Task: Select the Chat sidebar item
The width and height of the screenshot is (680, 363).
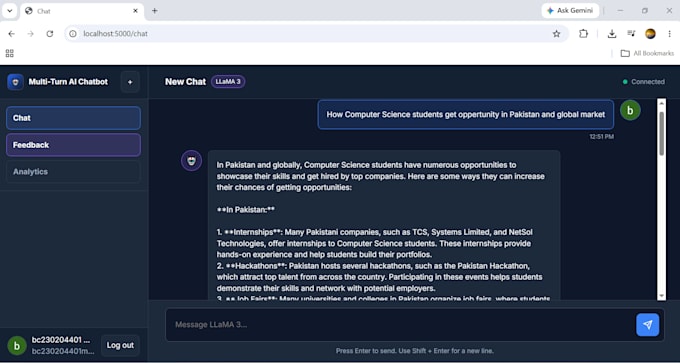Action: coord(73,118)
